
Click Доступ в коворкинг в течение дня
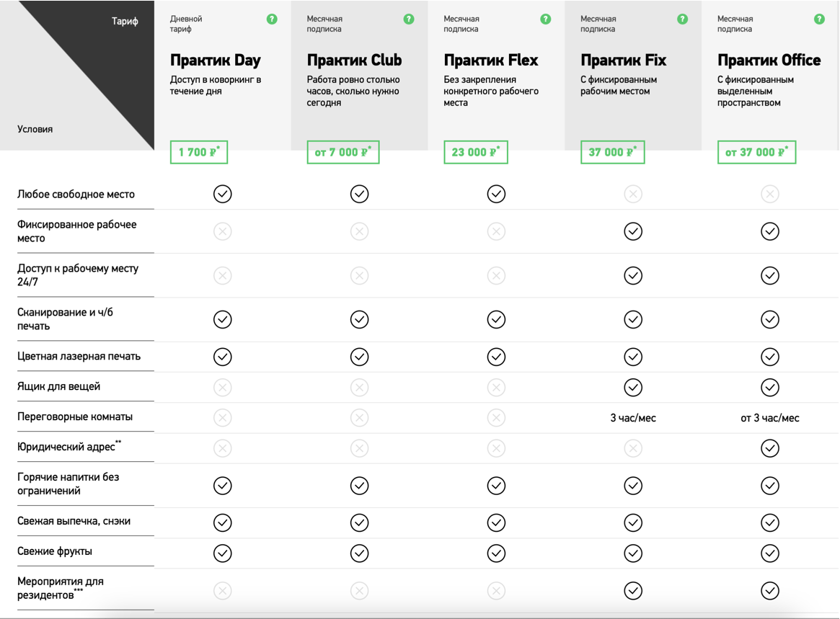[x=216, y=85]
